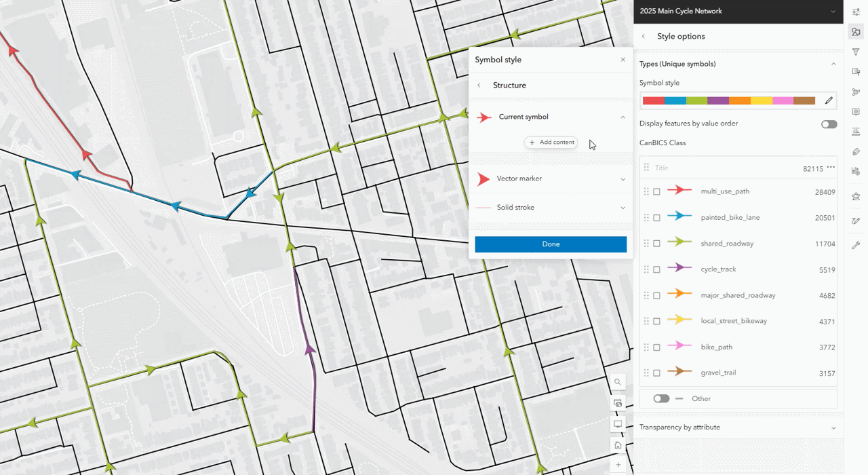Select the local_street_bikeway class label
The image size is (868, 475).
(x=734, y=321)
